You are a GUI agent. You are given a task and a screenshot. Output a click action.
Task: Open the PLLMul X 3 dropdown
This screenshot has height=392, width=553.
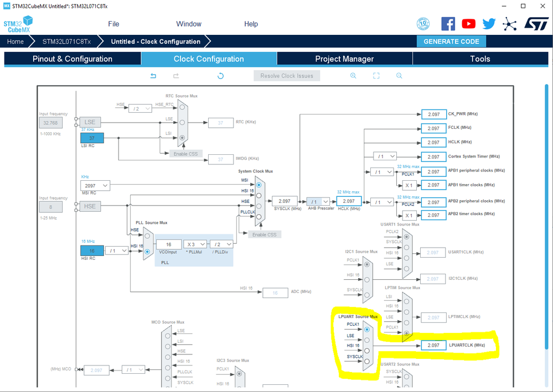(195, 244)
